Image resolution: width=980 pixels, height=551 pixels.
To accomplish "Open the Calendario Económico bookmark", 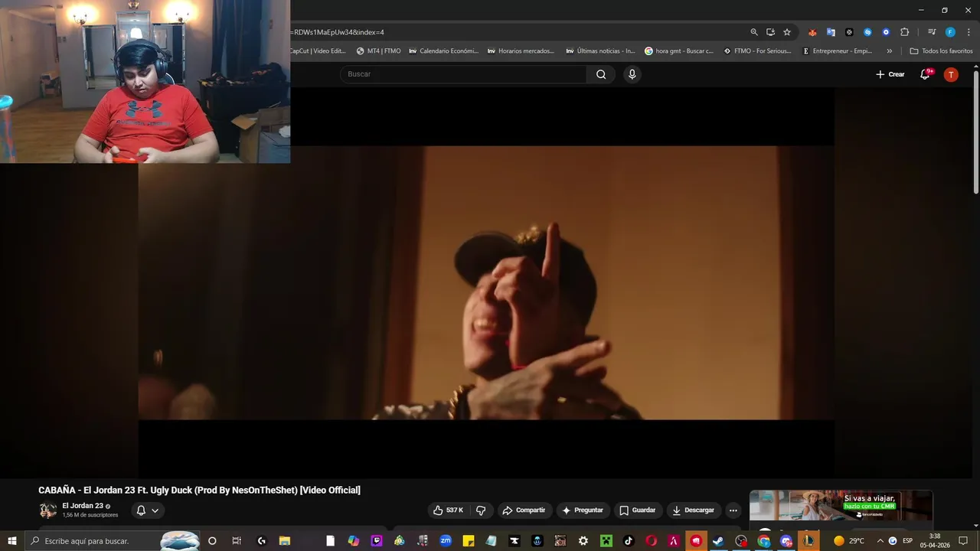I will click(443, 51).
